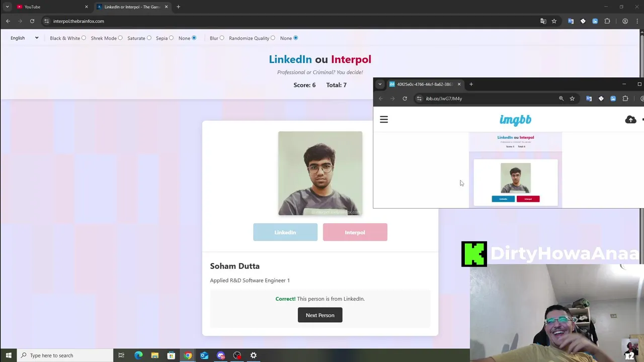Open Windows Settings gear on the taskbar
The height and width of the screenshot is (362, 644).
tap(254, 355)
